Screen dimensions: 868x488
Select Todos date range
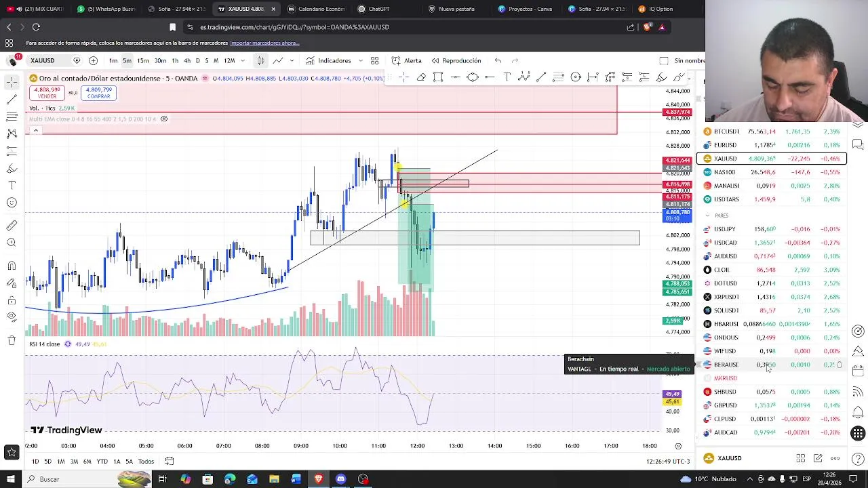click(146, 462)
